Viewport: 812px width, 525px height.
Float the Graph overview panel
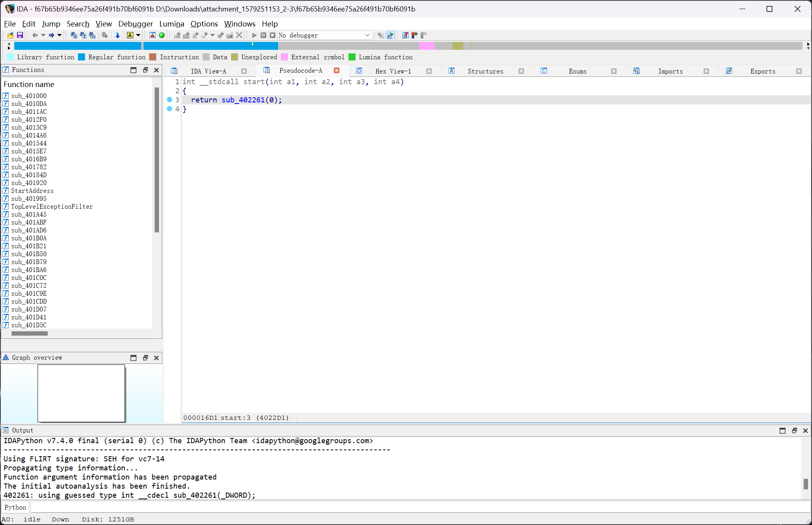coord(145,358)
